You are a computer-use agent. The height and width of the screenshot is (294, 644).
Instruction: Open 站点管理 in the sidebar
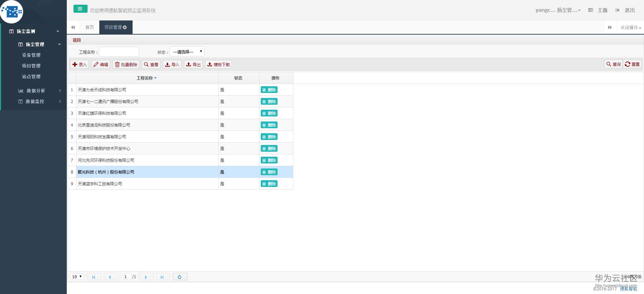pyautogui.click(x=31, y=77)
